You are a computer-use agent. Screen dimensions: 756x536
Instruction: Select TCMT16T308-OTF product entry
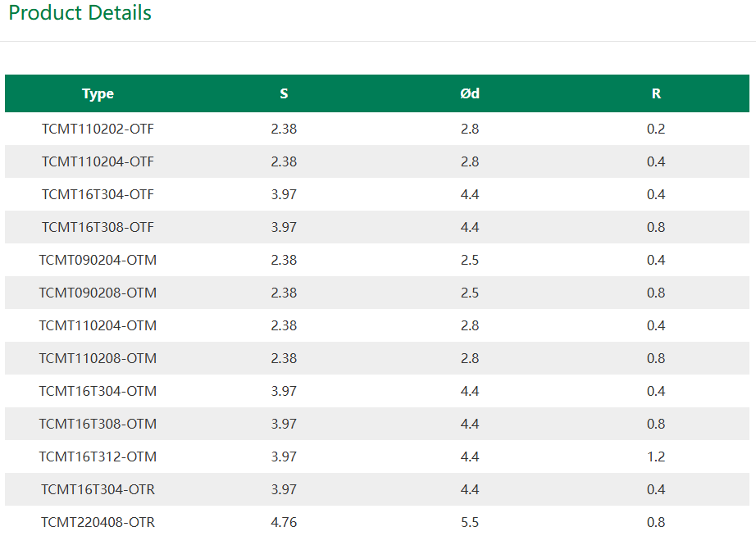coord(98,227)
